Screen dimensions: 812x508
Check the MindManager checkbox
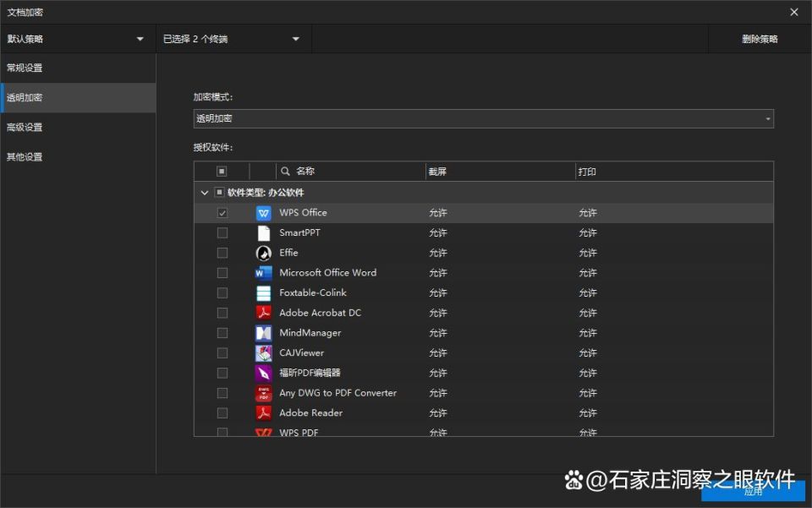[x=222, y=333]
